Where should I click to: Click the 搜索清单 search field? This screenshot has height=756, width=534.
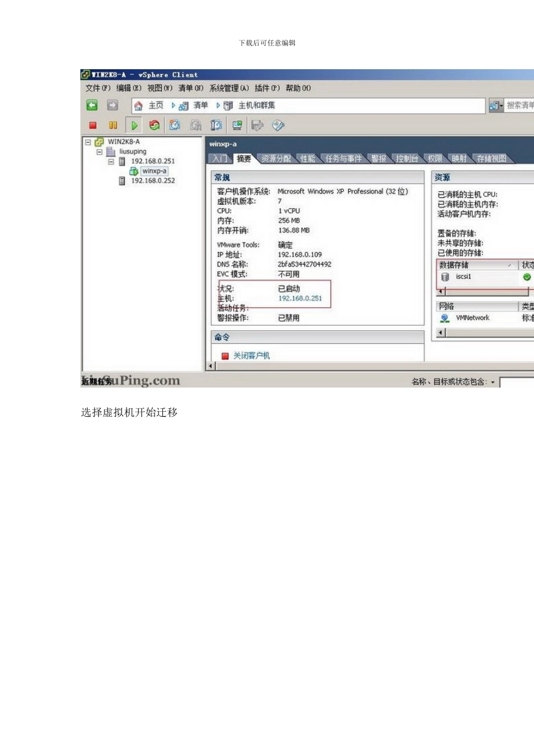click(519, 105)
